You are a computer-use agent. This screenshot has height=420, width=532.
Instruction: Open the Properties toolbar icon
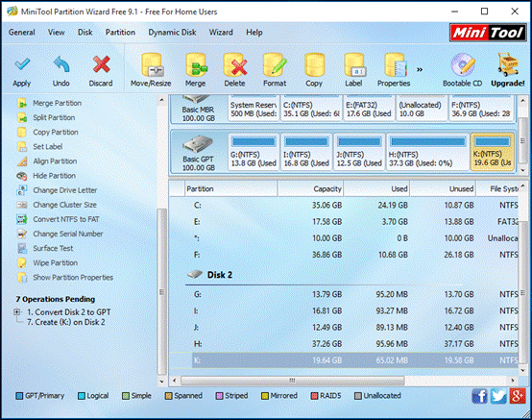pos(395,65)
